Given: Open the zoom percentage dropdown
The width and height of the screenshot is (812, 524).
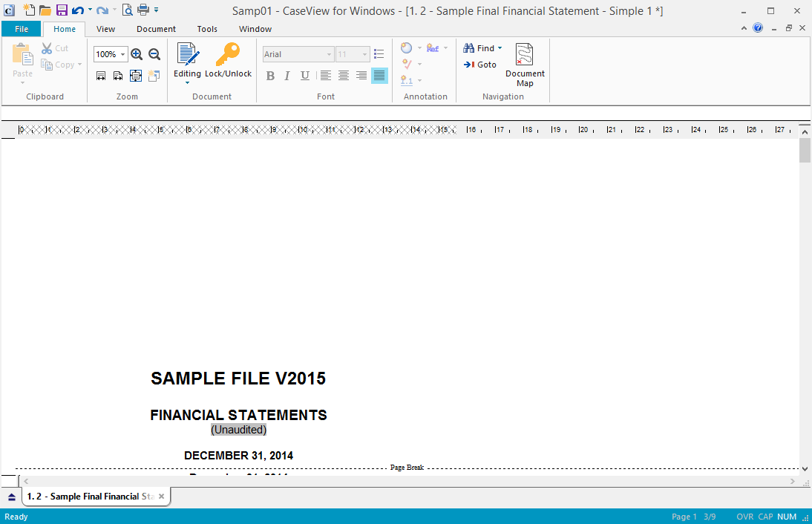Looking at the screenshot, I should click(x=122, y=54).
